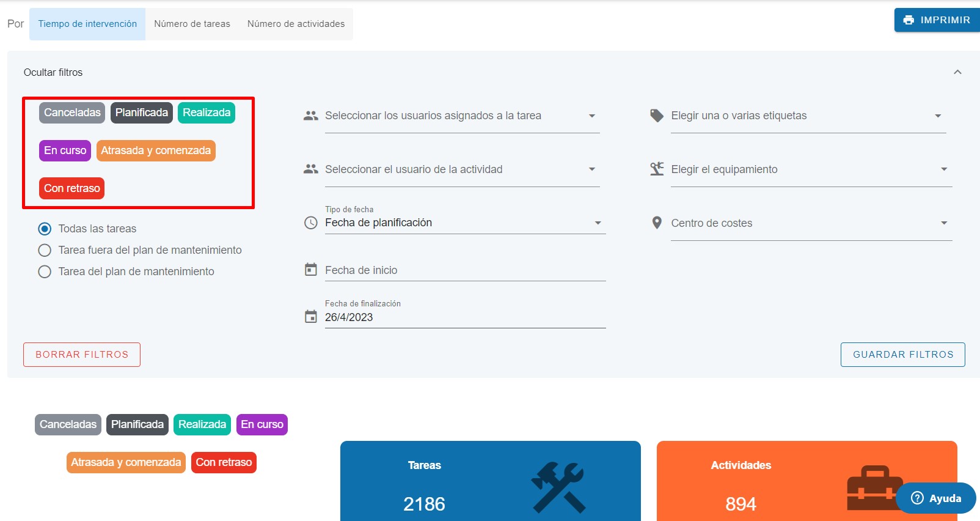Collapse the filters panel with the chevron
Image resolution: width=980 pixels, height=521 pixels.
(x=957, y=72)
